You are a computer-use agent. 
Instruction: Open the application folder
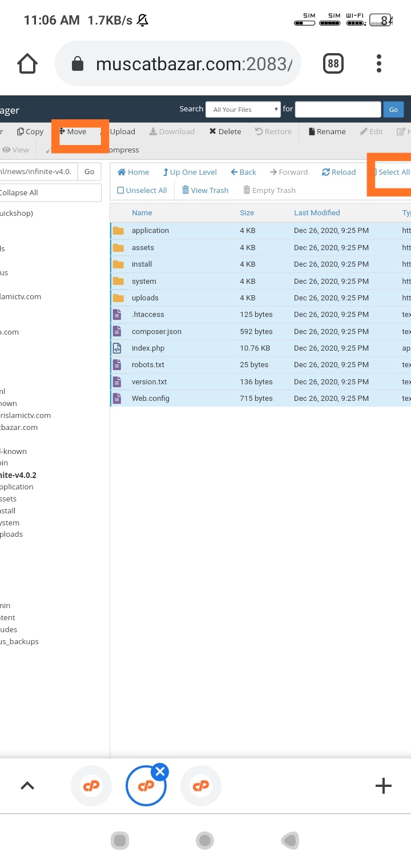(x=150, y=231)
